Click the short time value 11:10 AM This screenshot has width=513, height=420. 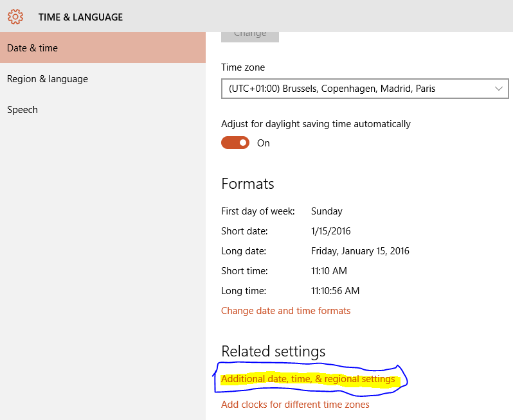click(328, 271)
